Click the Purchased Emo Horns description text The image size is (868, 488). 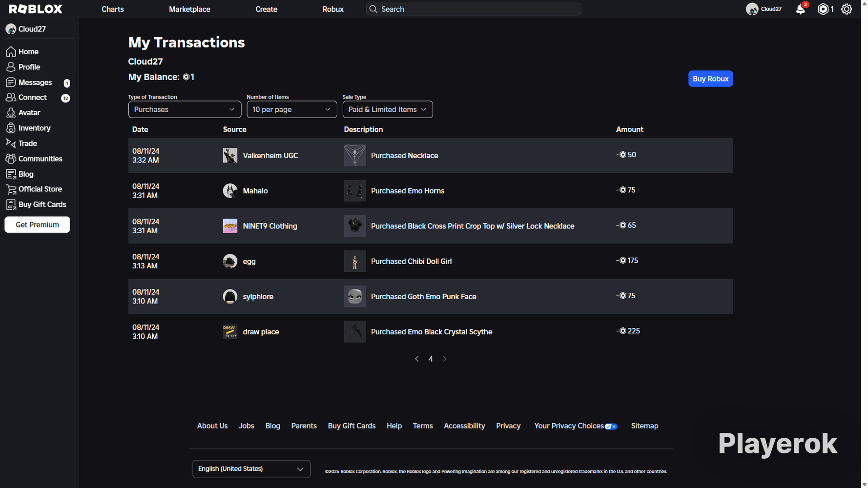(408, 191)
